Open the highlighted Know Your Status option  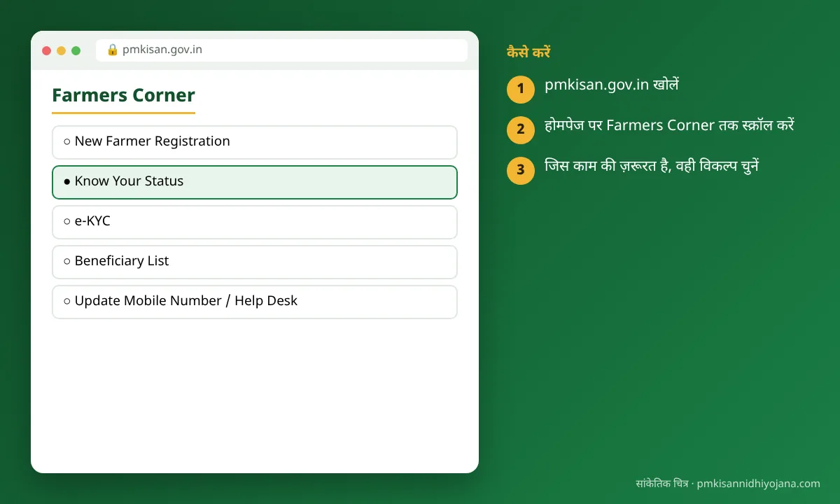coord(255,182)
